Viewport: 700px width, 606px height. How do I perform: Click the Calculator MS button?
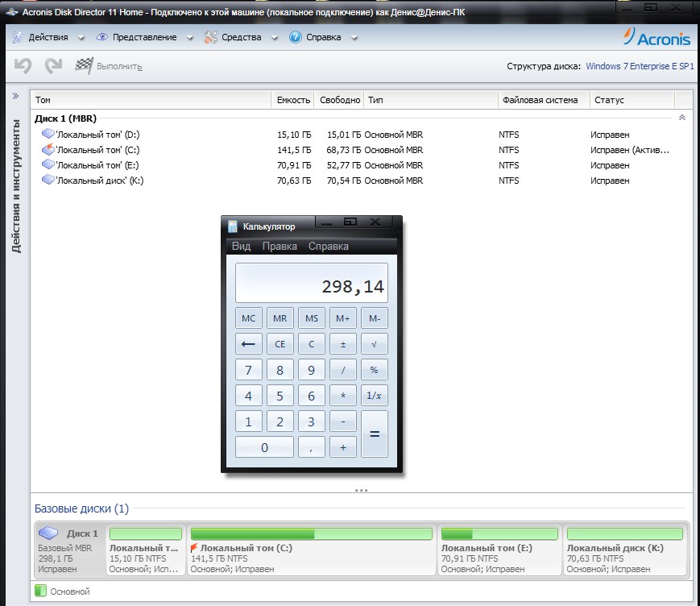[312, 318]
